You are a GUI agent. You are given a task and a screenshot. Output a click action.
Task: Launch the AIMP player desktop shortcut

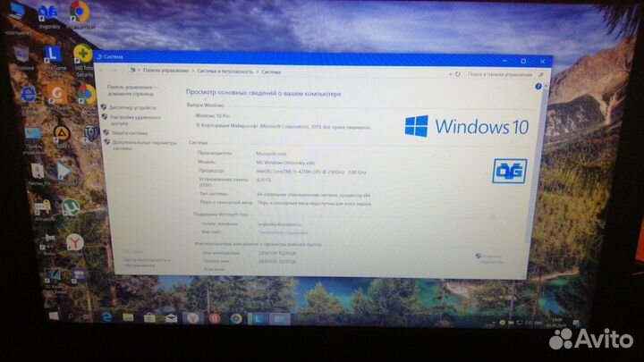[62, 136]
